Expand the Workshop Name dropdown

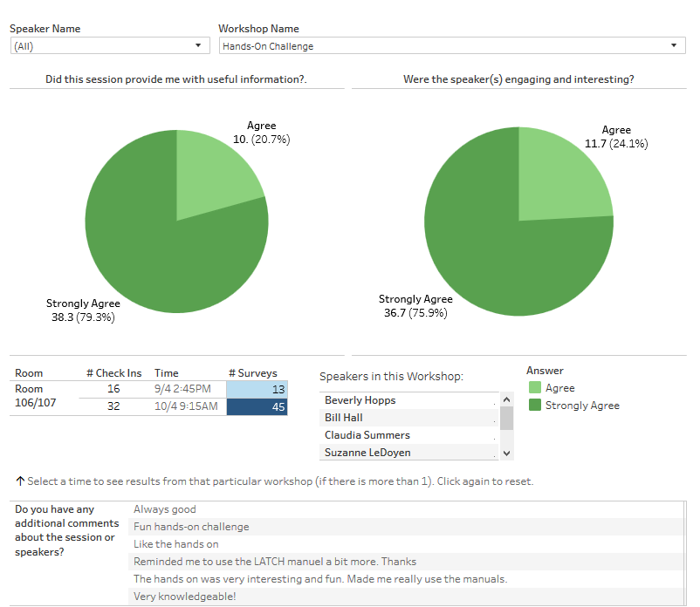tap(451, 46)
